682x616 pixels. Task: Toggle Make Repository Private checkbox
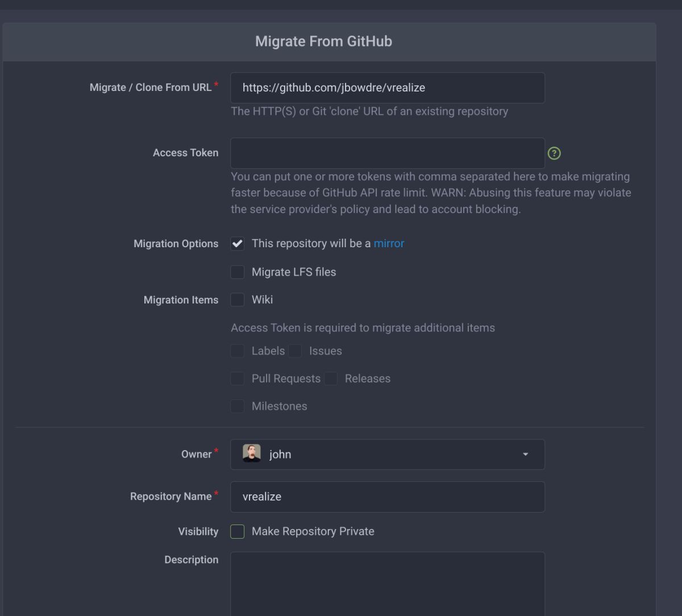pyautogui.click(x=237, y=531)
